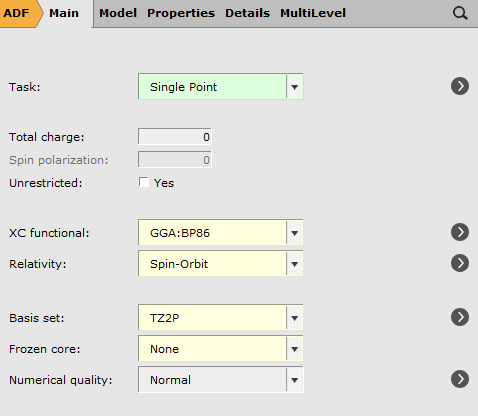478x416 pixels.
Task: Open Task details arrow button
Action: tap(460, 86)
